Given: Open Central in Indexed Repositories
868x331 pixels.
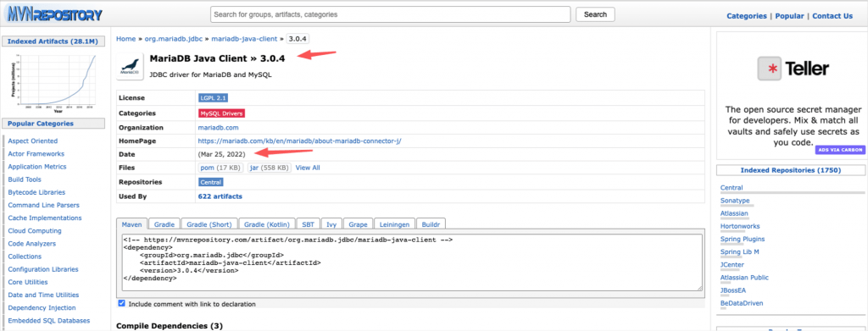Looking at the screenshot, I should [732, 188].
